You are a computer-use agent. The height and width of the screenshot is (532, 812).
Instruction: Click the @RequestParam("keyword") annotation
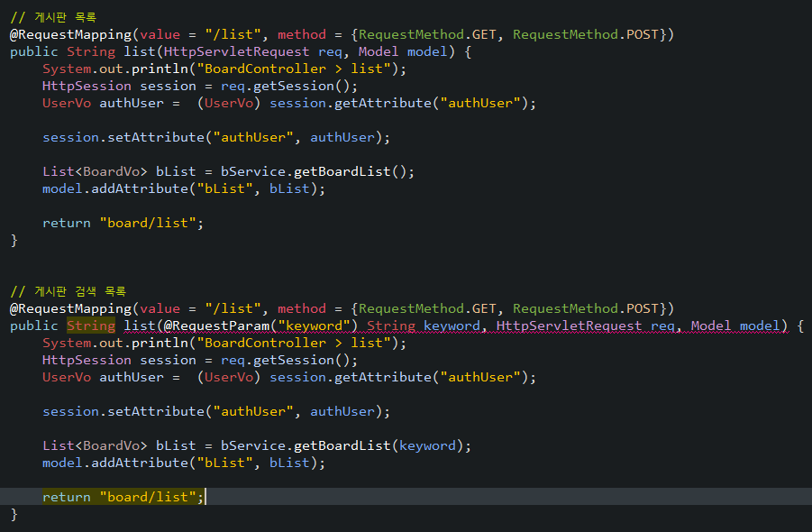coord(260,326)
